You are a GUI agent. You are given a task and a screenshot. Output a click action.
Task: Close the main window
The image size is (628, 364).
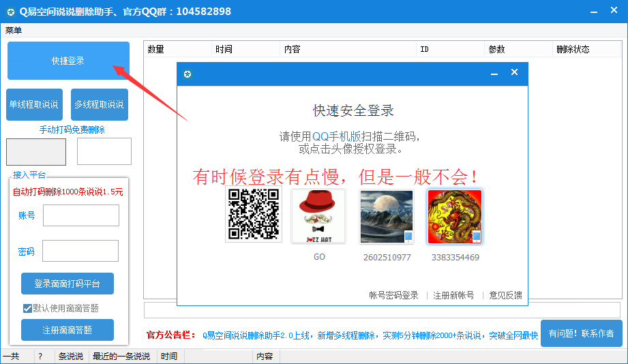pyautogui.click(x=614, y=10)
